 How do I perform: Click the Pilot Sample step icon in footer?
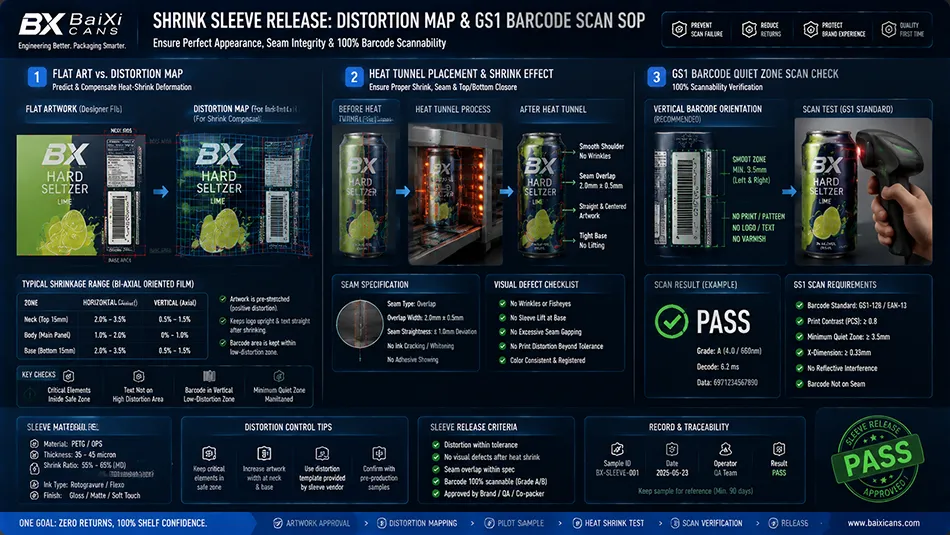pos(489,523)
